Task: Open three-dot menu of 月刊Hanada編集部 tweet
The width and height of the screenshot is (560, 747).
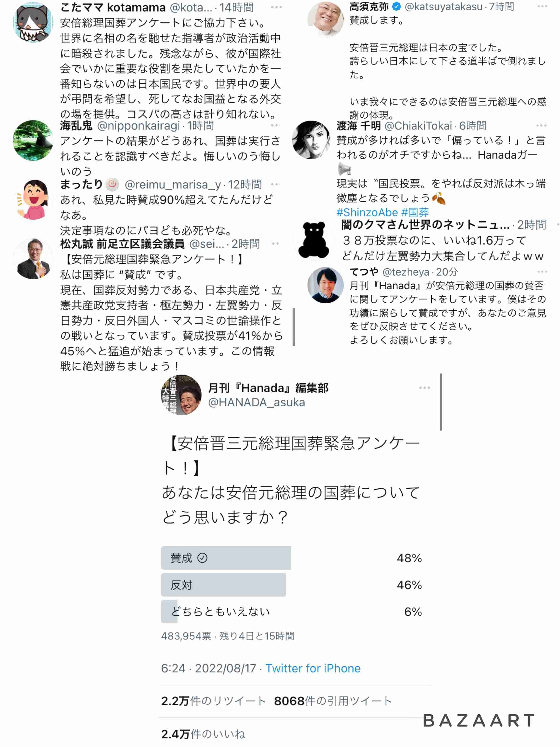Action: point(424,387)
